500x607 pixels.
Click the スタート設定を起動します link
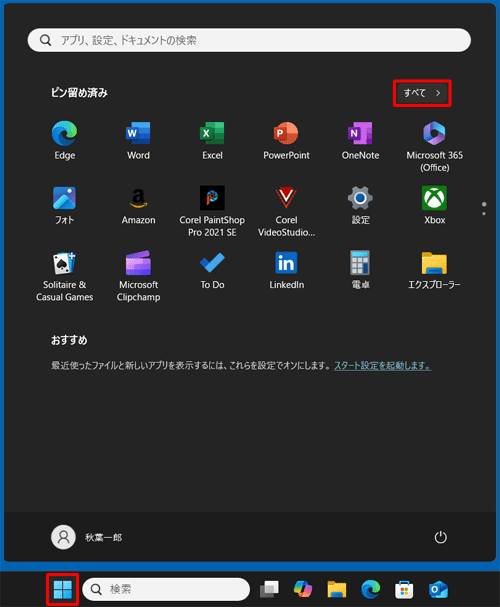(382, 365)
